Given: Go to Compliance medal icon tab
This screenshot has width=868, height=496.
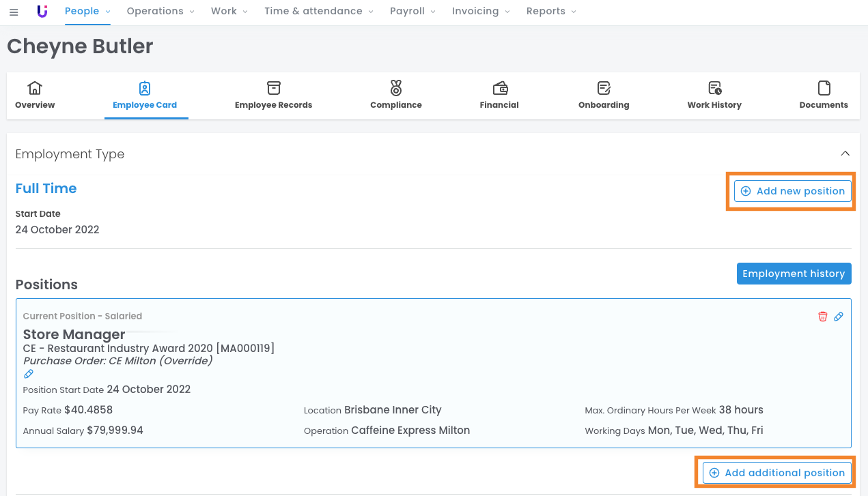Looking at the screenshot, I should point(396,96).
